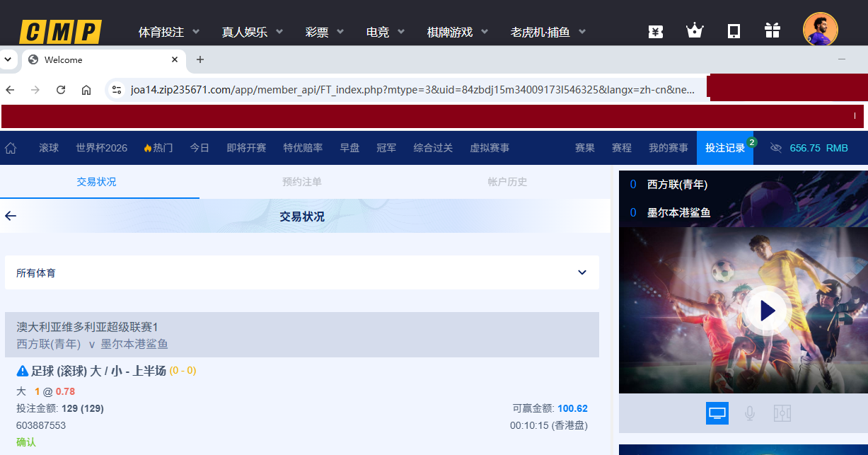Expand the 彩票 menu

tap(325, 32)
